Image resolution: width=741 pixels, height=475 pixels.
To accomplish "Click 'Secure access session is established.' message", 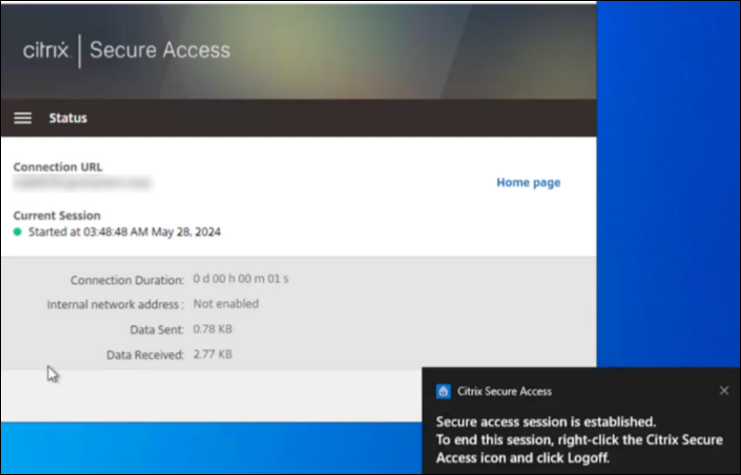I will [546, 422].
